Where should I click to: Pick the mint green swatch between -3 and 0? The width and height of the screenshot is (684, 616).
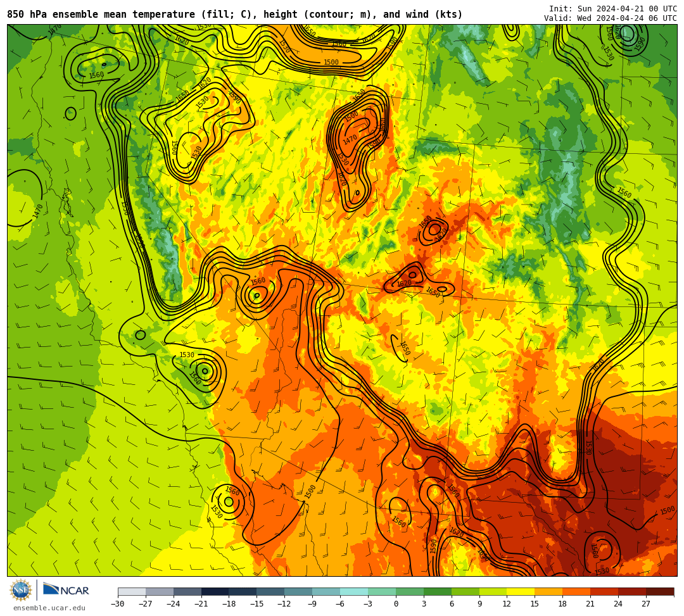(x=382, y=591)
